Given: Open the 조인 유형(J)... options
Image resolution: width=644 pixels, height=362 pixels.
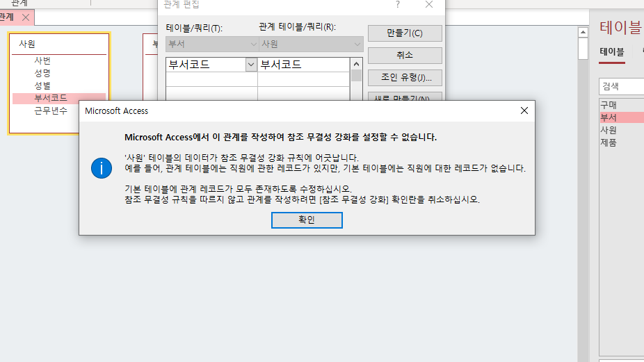Looking at the screenshot, I should [404, 77].
